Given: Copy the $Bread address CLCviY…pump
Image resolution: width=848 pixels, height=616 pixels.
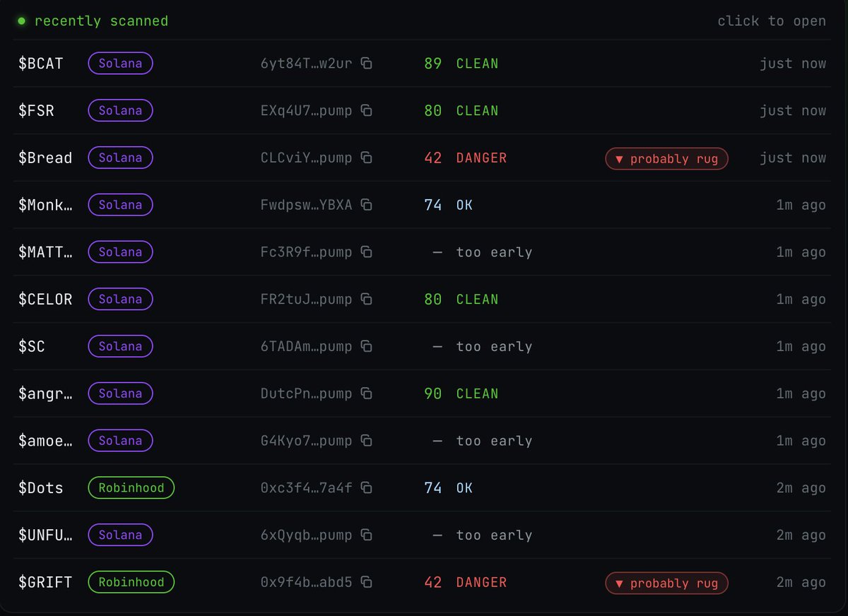Looking at the screenshot, I should (366, 158).
